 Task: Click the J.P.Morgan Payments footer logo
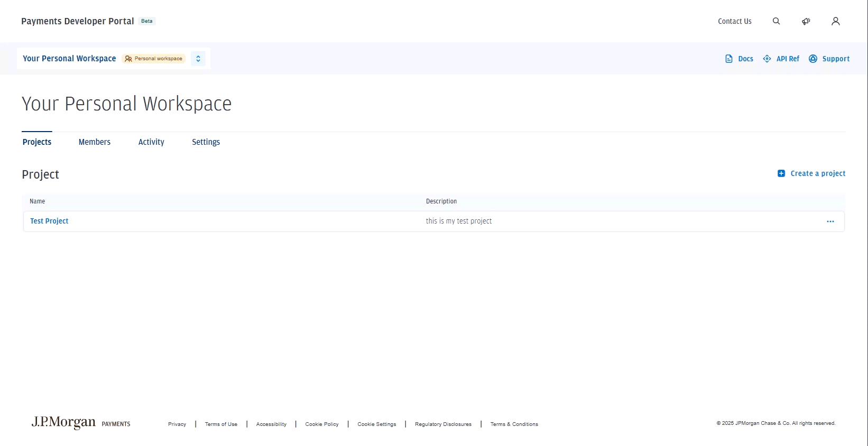(x=80, y=423)
